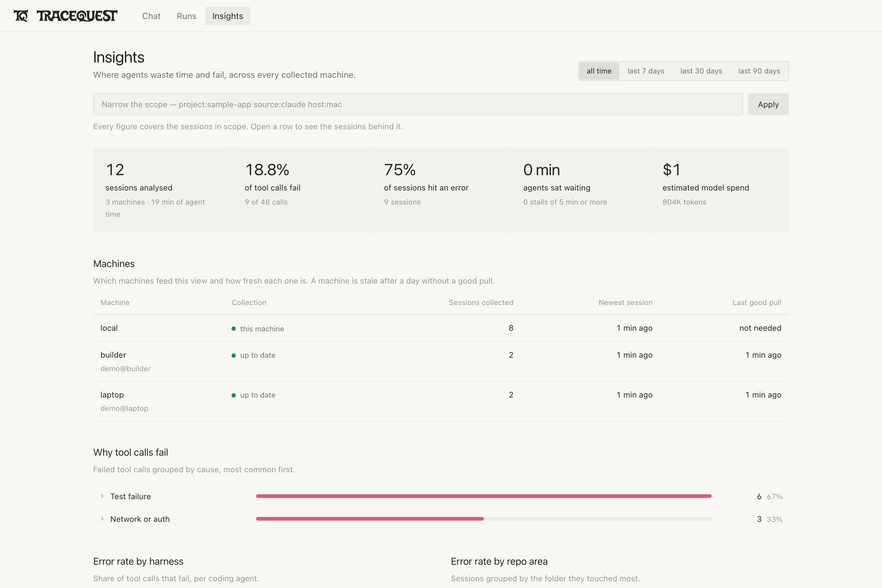Screen dimensions: 882x588
Task: Click the Collection column header
Action: coord(249,303)
